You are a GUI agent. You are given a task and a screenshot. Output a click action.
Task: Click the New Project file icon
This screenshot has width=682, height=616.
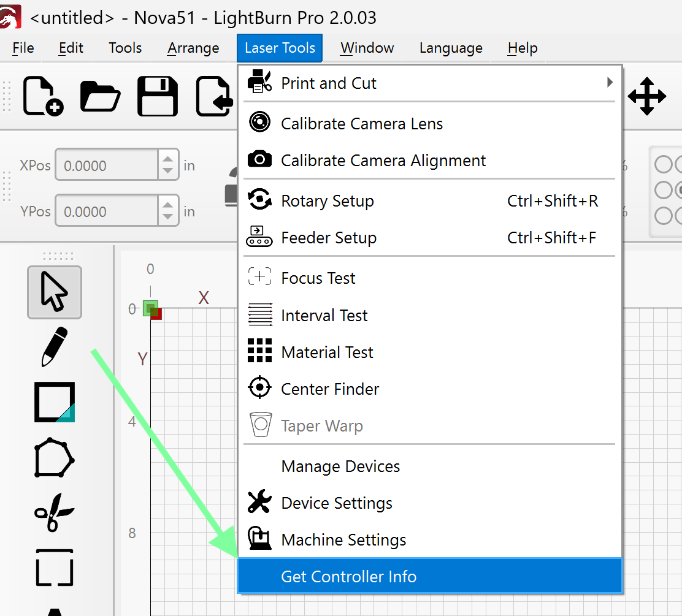point(43,96)
